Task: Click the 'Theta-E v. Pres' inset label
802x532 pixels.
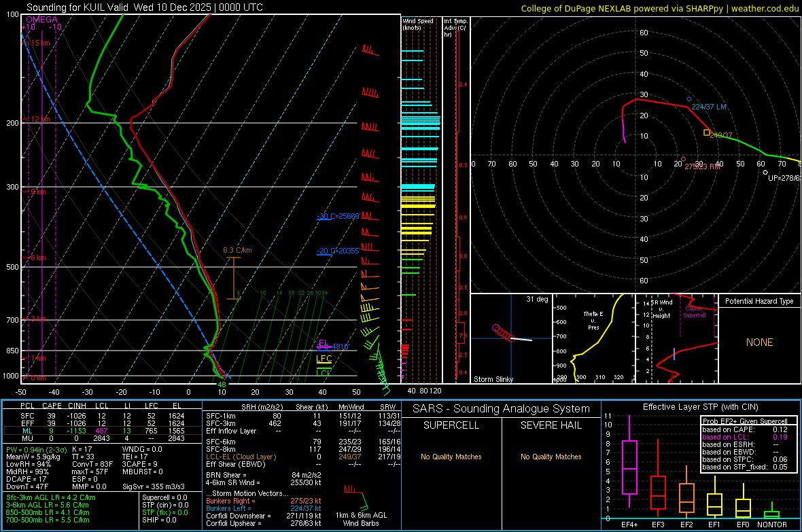Action: pyautogui.click(x=593, y=320)
